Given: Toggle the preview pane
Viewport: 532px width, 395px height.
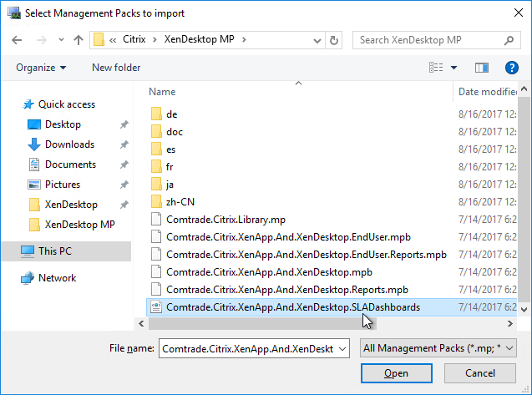Looking at the screenshot, I should click(481, 68).
